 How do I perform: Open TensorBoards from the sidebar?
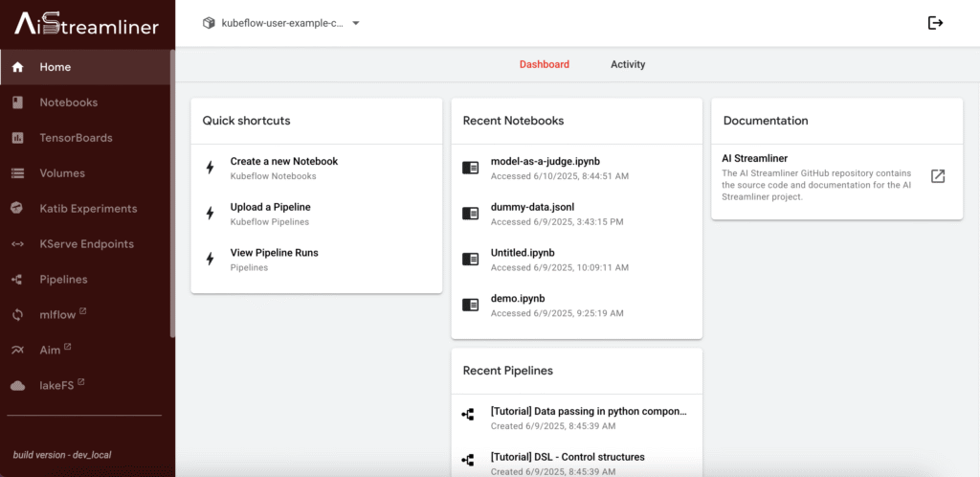(85, 138)
